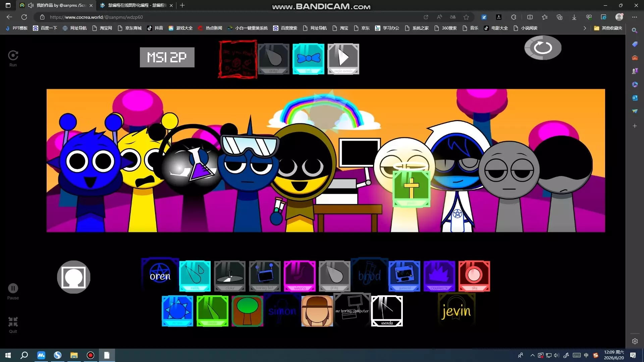Pick the green tree tile
Viewport: 644px width, 362px height.
[247, 311]
